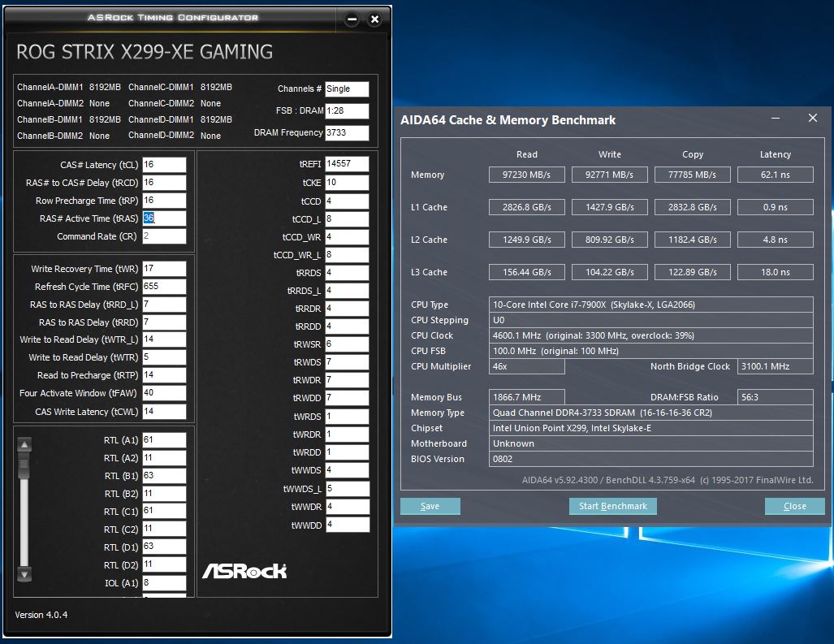This screenshot has height=644, width=834.
Task: Click the Memory Type Quad Channel DDR4-3733 field
Action: [x=651, y=413]
